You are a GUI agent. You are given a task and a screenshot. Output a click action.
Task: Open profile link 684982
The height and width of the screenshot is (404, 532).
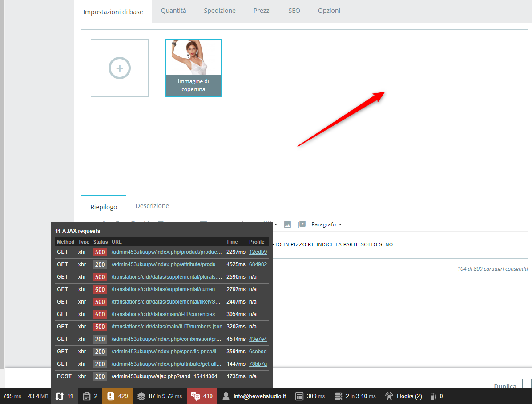pos(258,264)
